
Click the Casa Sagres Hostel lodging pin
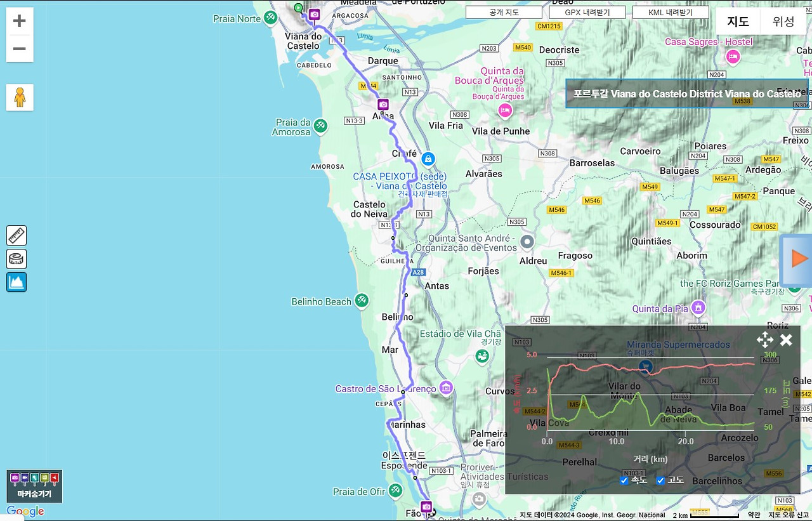tap(733, 56)
